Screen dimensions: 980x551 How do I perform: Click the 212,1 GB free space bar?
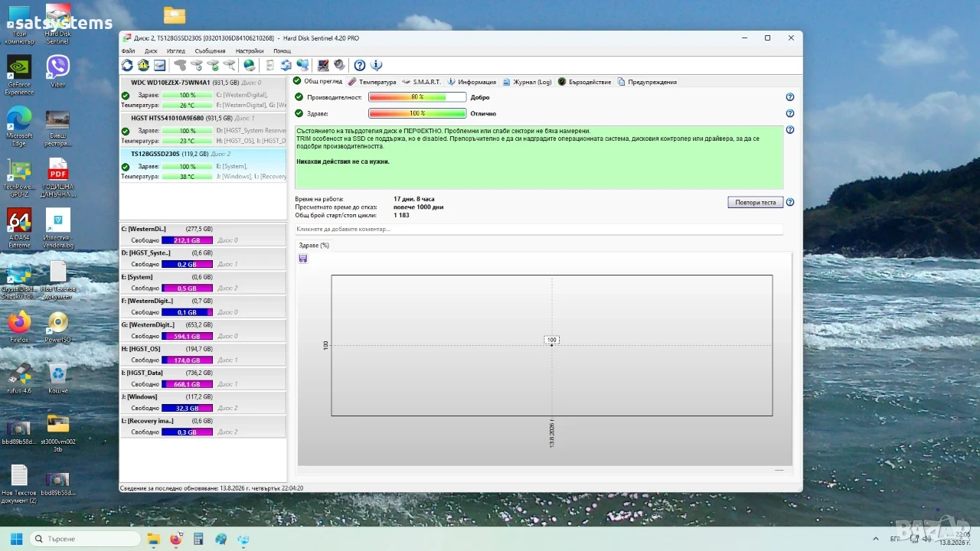(187, 240)
